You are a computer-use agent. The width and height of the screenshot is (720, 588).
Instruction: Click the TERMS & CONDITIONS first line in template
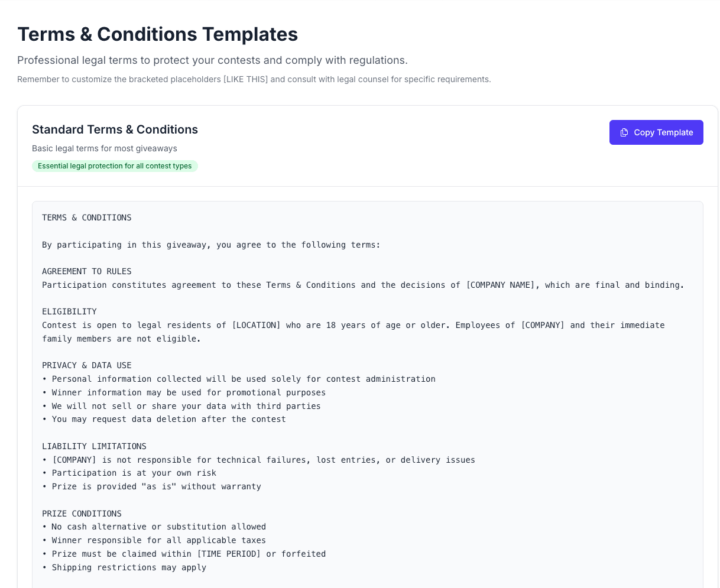coord(87,217)
